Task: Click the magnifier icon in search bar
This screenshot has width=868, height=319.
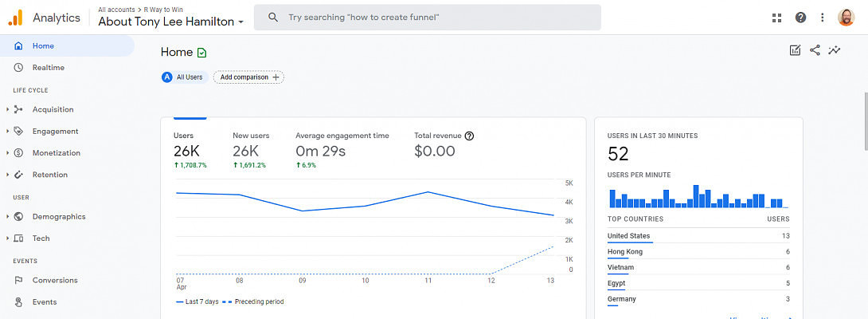Action: (x=273, y=18)
